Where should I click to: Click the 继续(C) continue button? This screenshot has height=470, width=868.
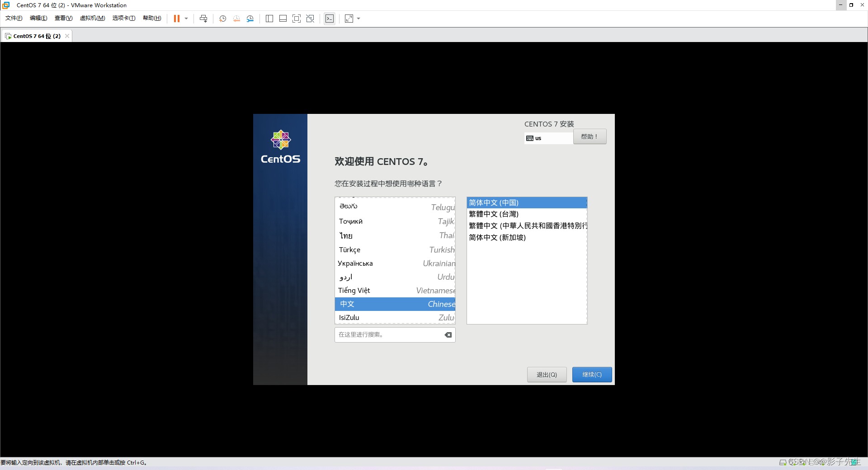click(592, 375)
